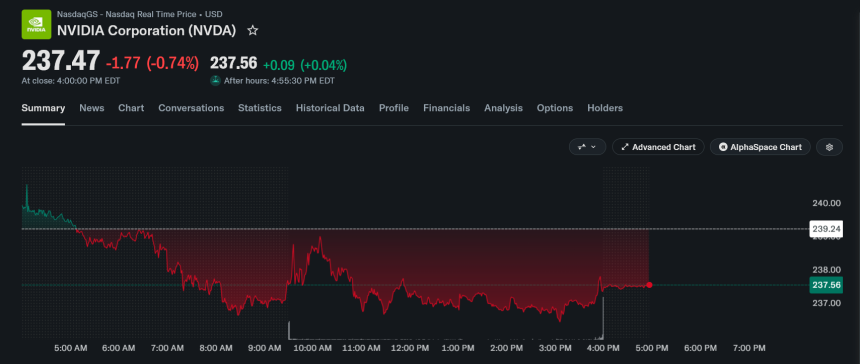Click the 237.00 price axis label
Screen dimensions: 860x364
[826, 303]
